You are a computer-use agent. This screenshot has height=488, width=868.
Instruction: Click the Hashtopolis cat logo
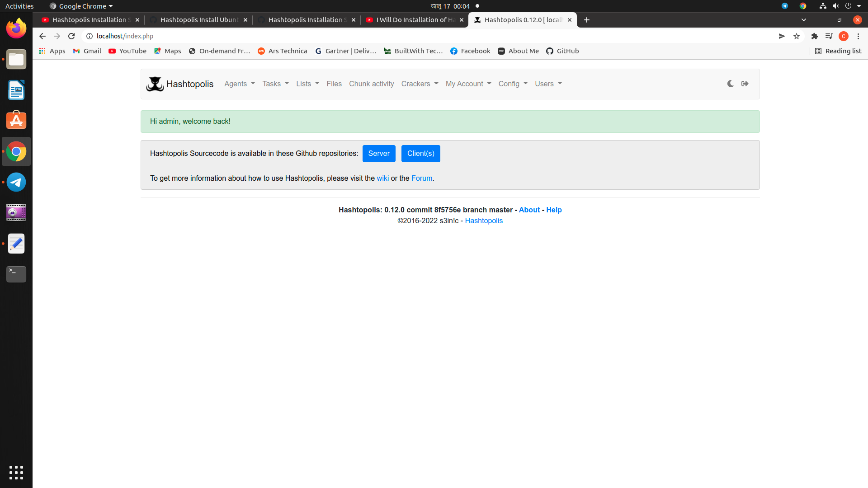[155, 84]
